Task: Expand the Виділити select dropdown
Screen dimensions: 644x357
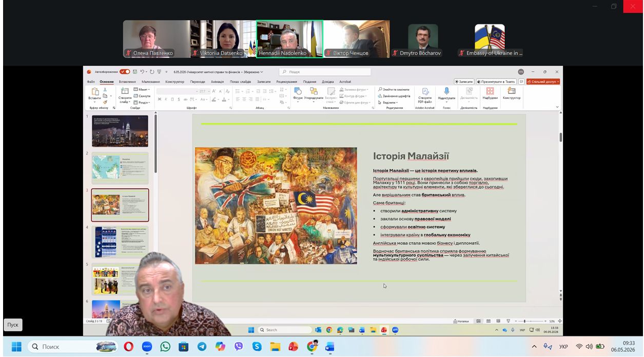Action: point(388,102)
